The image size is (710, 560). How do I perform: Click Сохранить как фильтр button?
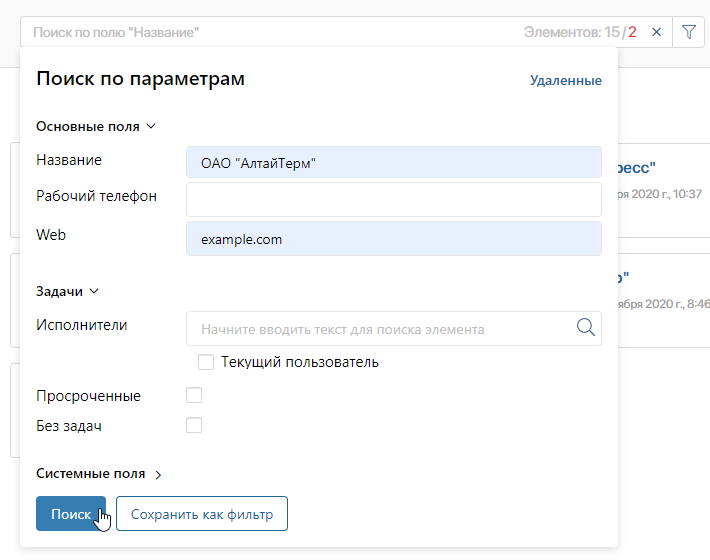tap(201, 514)
